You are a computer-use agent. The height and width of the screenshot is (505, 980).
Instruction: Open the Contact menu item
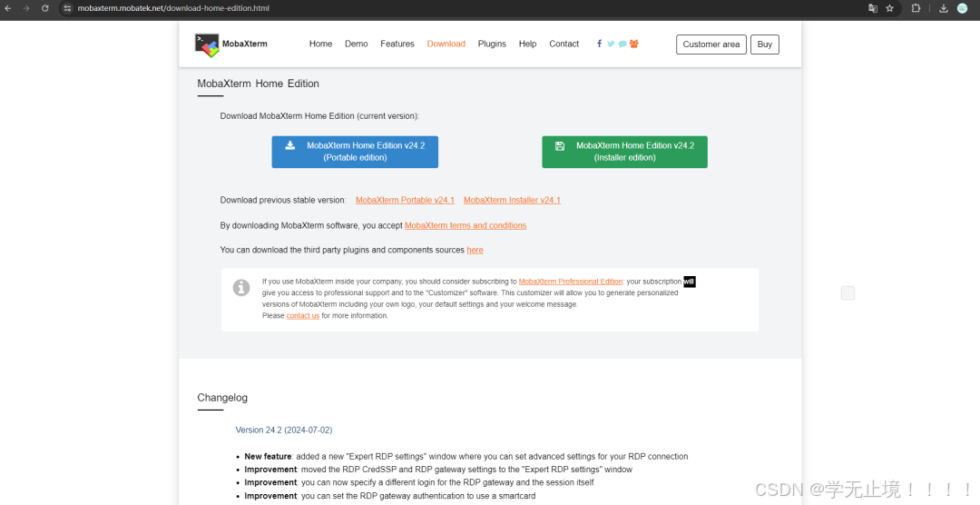(563, 44)
